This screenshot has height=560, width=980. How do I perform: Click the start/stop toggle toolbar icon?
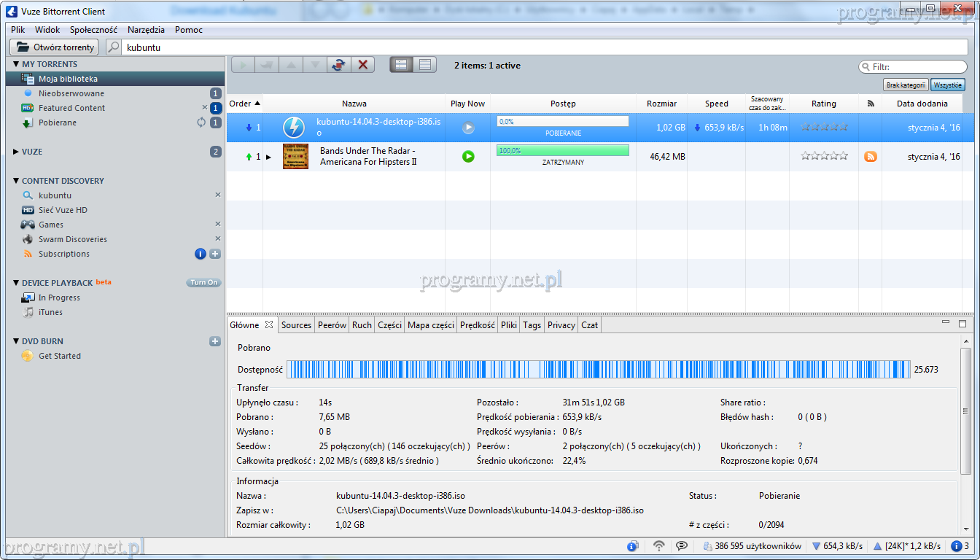coord(338,65)
